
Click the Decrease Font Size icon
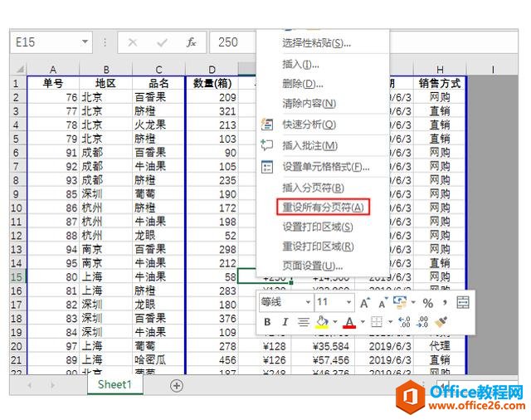point(382,303)
